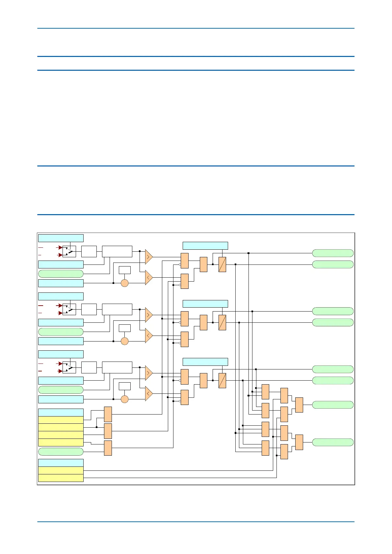Click the timer block with diagonal slash in top stage
Screen dimensions: 392x554
(222, 264)
